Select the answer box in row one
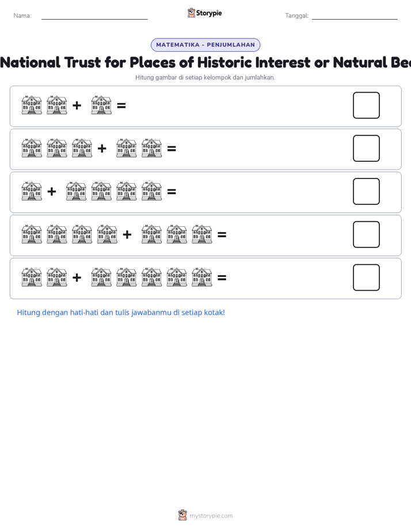The width and height of the screenshot is (411, 532). [x=366, y=105]
